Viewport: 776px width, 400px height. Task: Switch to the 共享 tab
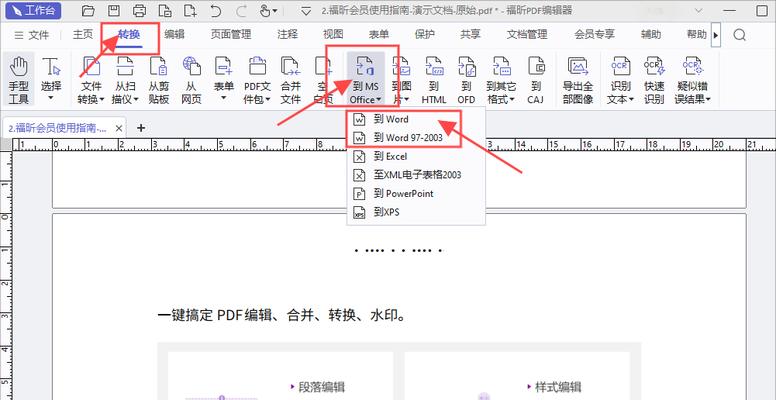coord(470,34)
